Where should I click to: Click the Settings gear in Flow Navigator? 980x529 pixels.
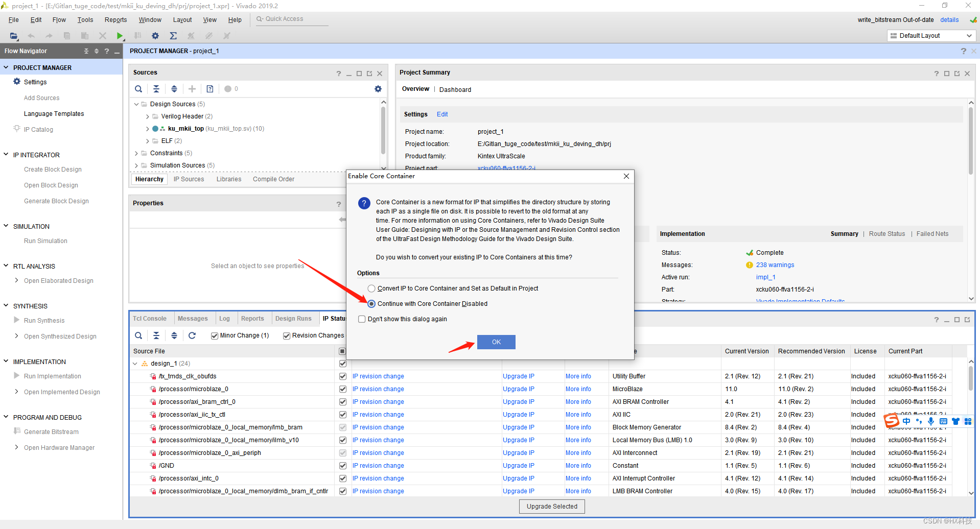[17, 82]
